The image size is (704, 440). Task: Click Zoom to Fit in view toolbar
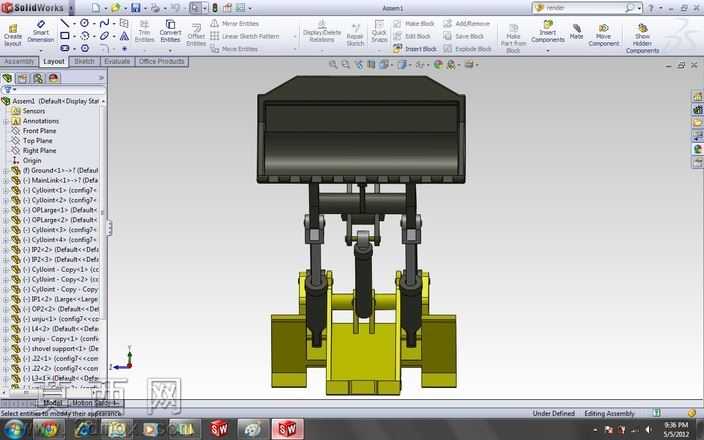pos(333,65)
